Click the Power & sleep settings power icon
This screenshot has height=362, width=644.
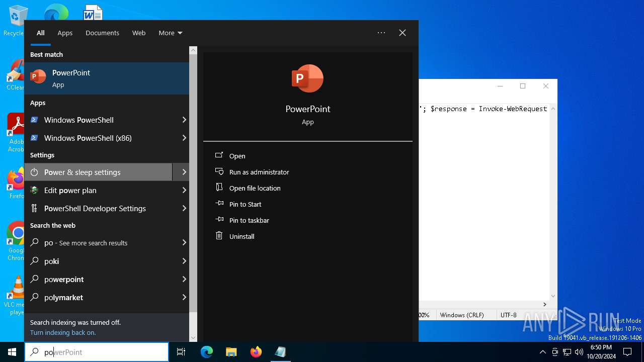[x=34, y=172]
